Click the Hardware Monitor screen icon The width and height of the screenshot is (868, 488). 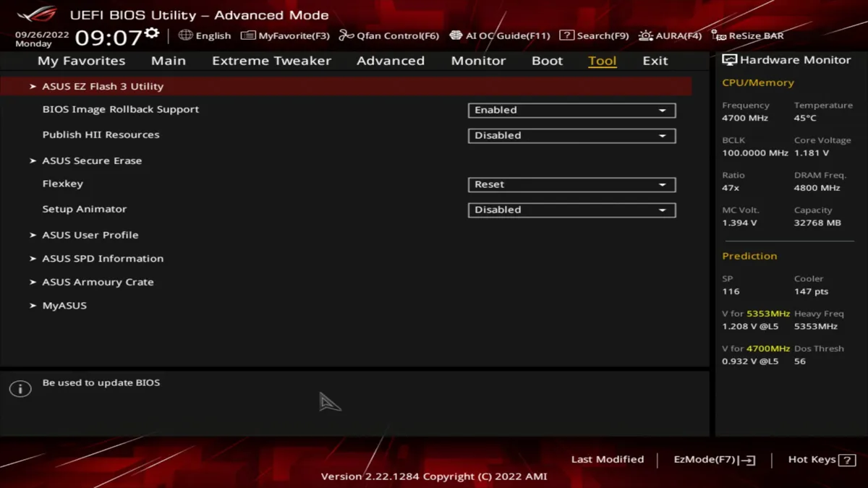(x=729, y=60)
